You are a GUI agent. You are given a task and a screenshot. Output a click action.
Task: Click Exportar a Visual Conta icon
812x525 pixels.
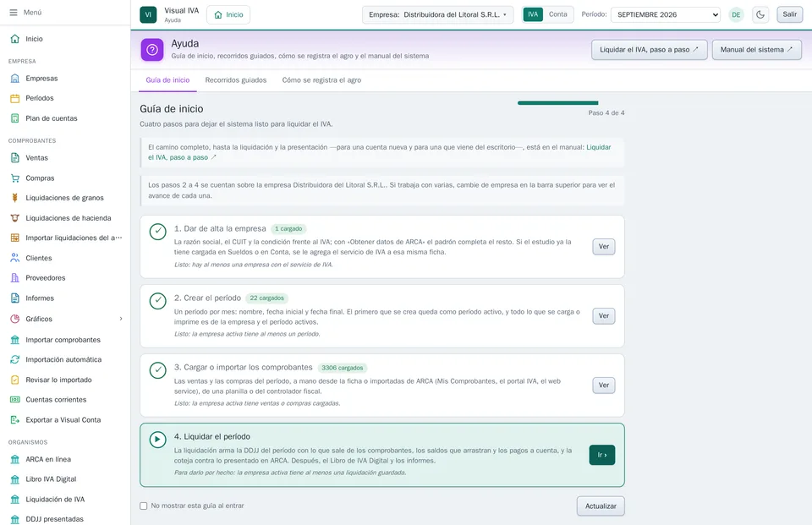[x=15, y=420]
